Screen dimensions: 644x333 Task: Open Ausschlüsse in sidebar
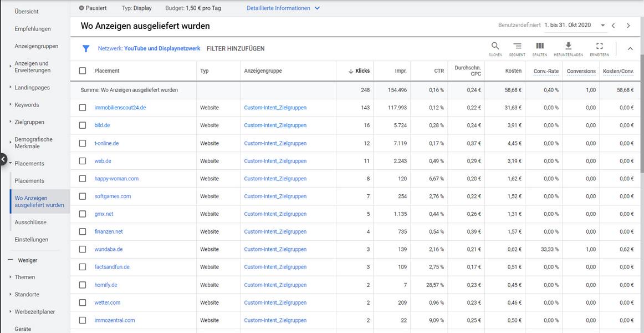click(30, 223)
